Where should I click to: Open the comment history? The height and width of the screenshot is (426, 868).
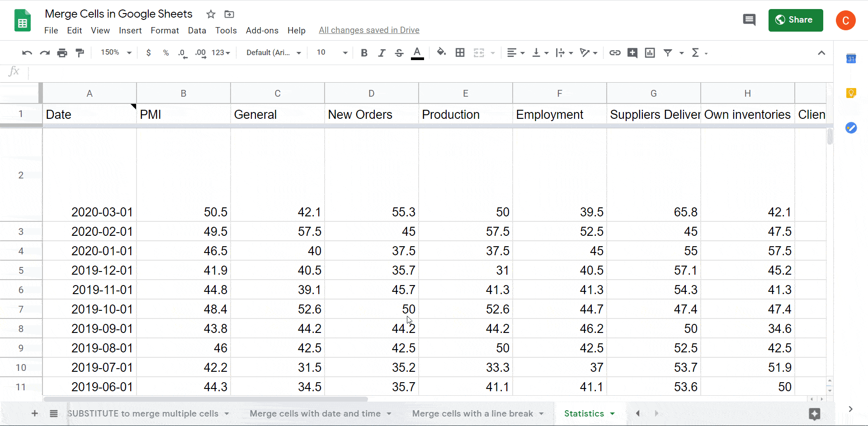point(749,20)
